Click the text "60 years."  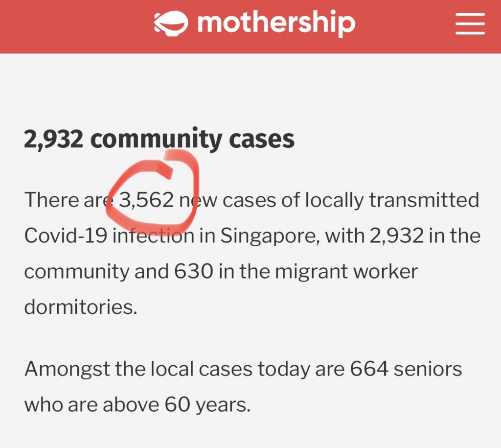207,405
